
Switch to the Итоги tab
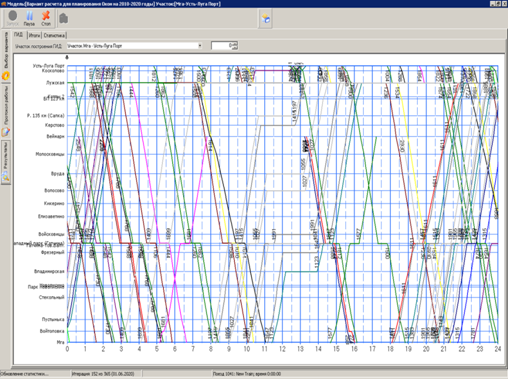click(x=34, y=35)
